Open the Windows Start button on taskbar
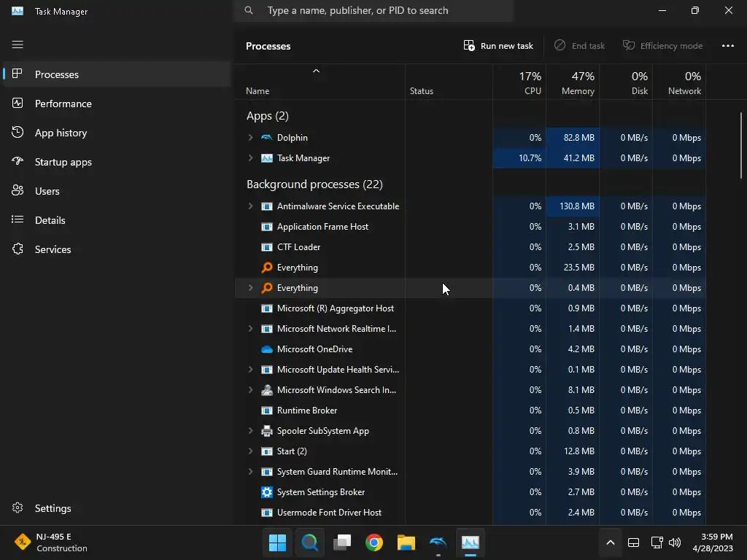 tap(277, 542)
